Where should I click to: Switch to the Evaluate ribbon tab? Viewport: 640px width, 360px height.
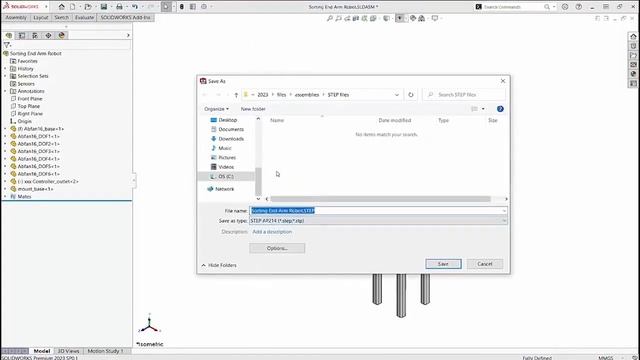[84, 18]
